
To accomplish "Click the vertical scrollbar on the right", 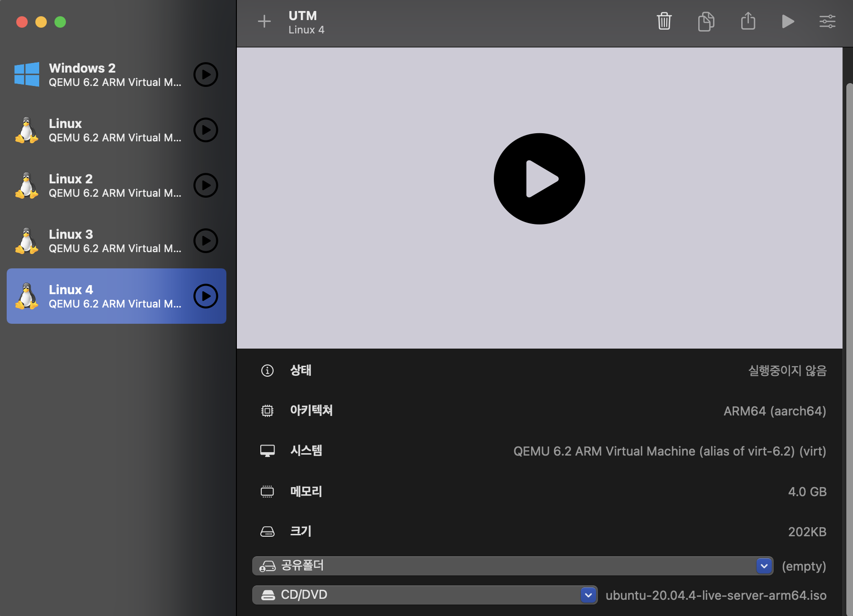I will click(849, 349).
